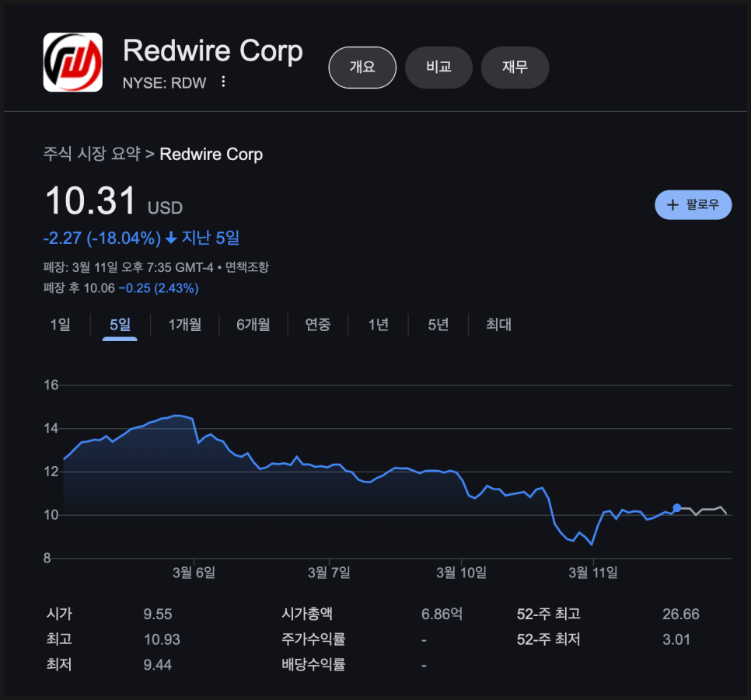Switch to the 비교 compare tab
This screenshot has height=700, width=751.
pyautogui.click(x=438, y=67)
